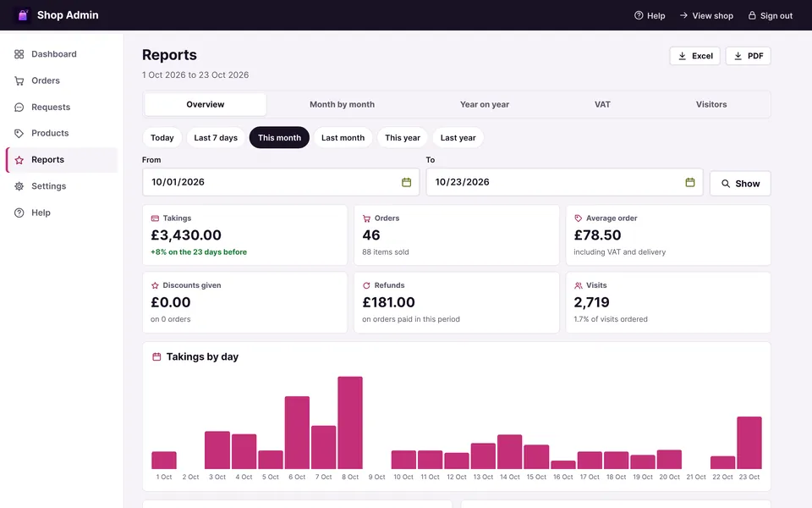This screenshot has width=812, height=508.
Task: Download the report as Excel
Action: pyautogui.click(x=695, y=56)
